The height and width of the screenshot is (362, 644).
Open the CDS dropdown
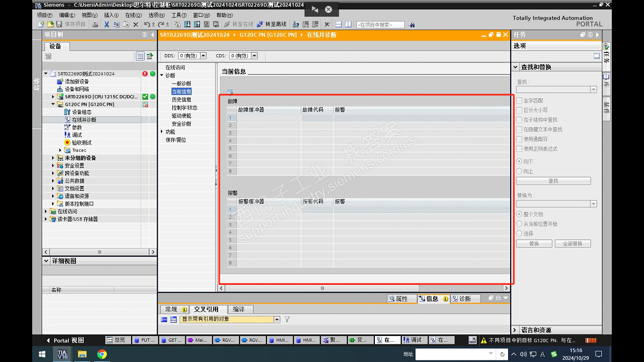(x=255, y=56)
